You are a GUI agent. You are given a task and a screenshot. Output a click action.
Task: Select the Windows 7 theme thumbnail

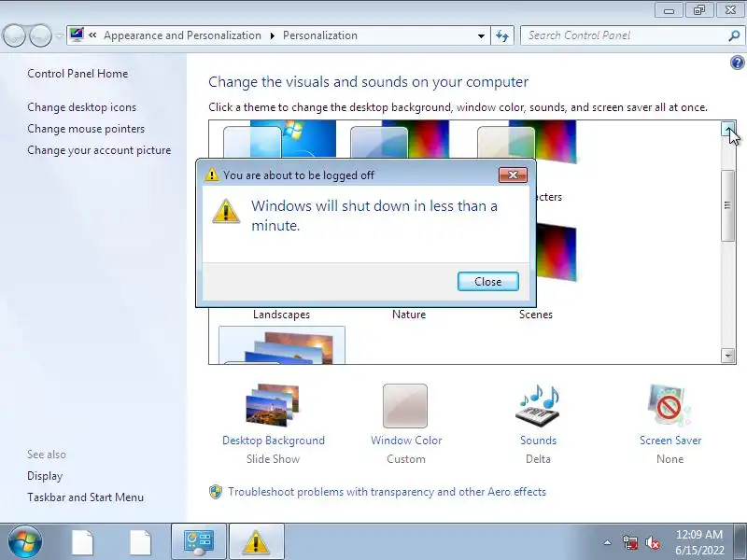click(279, 139)
